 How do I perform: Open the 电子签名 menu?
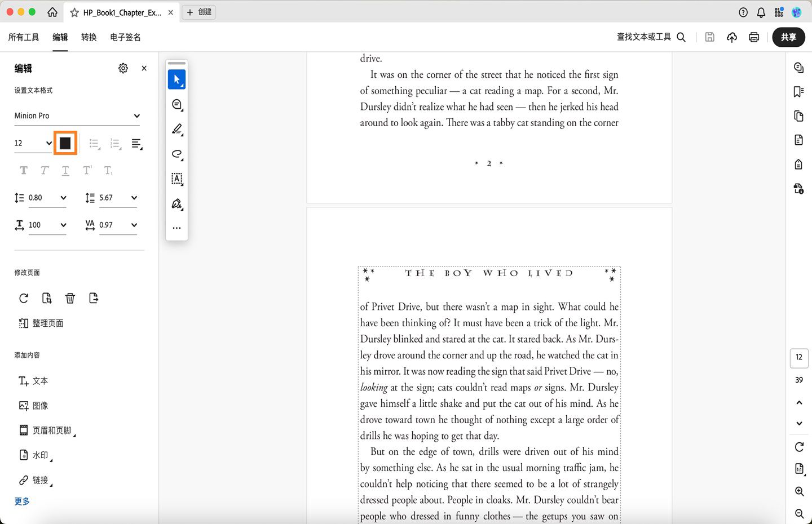[x=125, y=37]
